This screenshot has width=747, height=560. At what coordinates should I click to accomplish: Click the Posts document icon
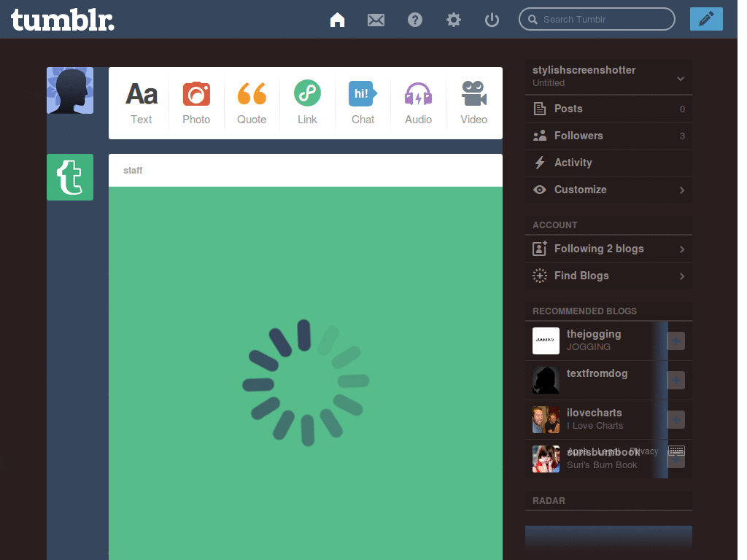pyautogui.click(x=539, y=109)
